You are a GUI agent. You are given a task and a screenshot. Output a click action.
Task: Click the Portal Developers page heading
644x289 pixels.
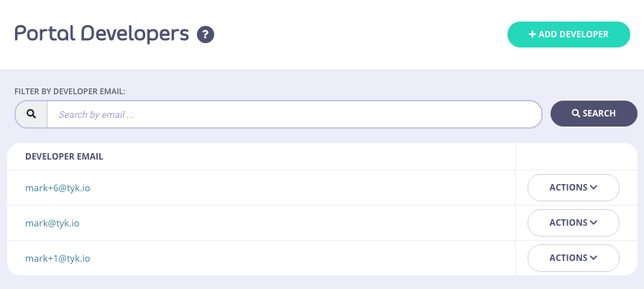pyautogui.click(x=101, y=33)
